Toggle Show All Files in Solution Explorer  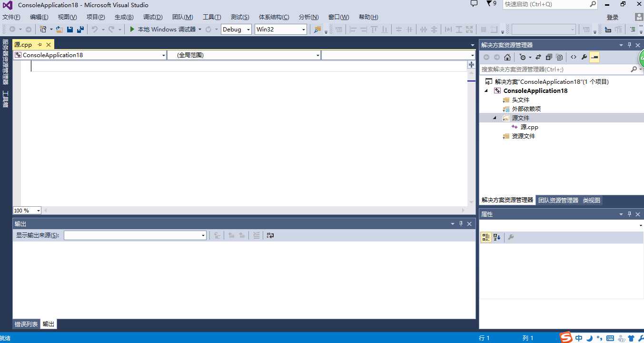click(560, 57)
